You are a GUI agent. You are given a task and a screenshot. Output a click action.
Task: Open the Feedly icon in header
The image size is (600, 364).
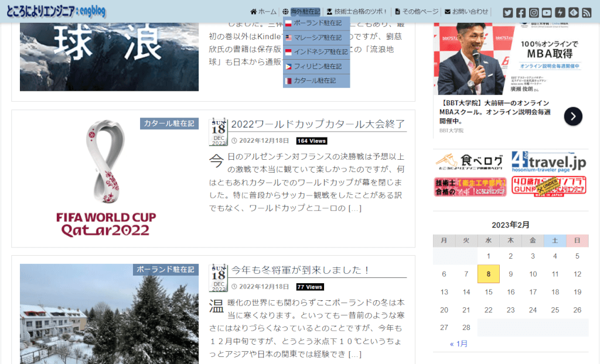[573, 13]
